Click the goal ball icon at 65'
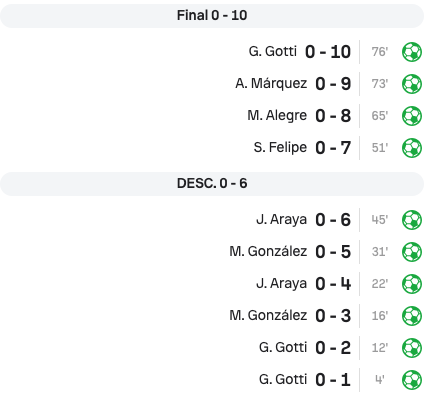The height and width of the screenshot is (401, 430). [x=412, y=116]
